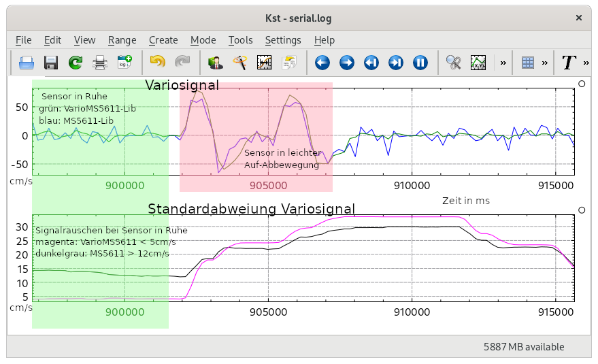Go back one screen with left arrow
Viewport: 598px width, 364px height.
(322, 63)
